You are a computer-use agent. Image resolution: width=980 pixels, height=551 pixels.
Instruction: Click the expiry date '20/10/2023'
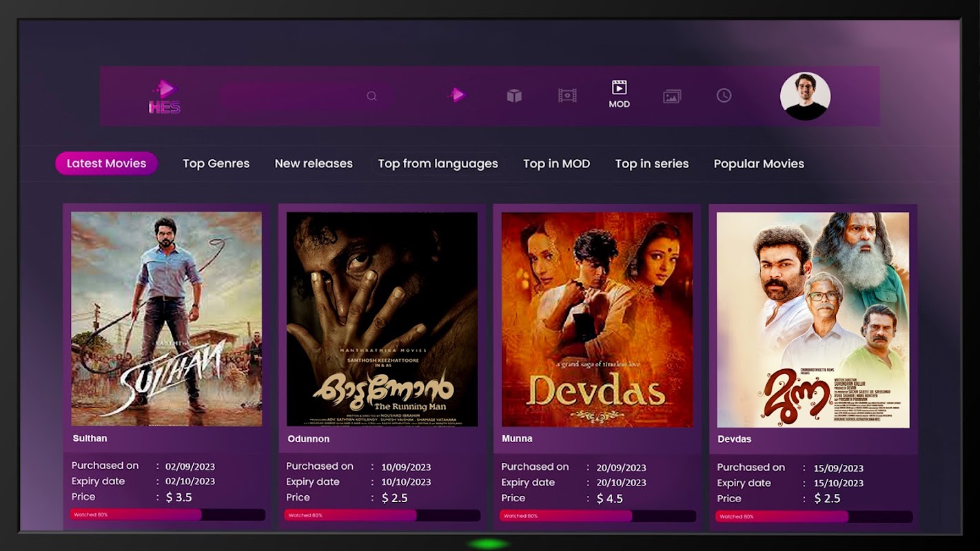pyautogui.click(x=621, y=483)
